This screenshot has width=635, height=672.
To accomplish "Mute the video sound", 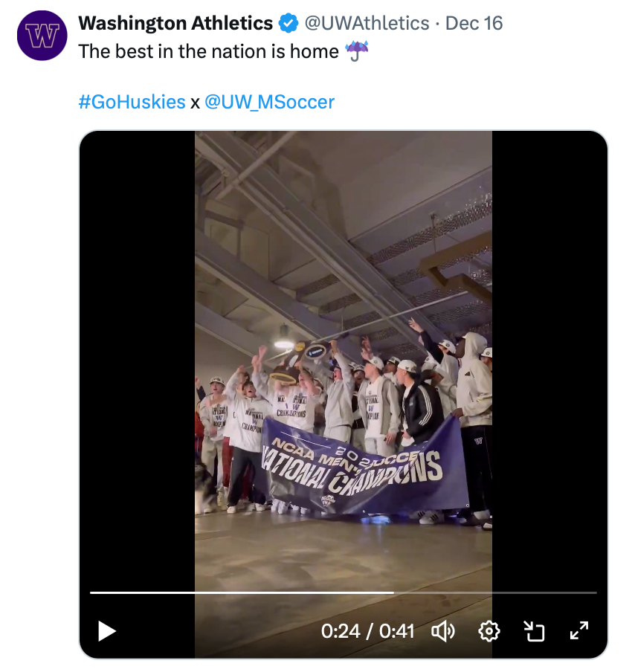I will point(443,631).
